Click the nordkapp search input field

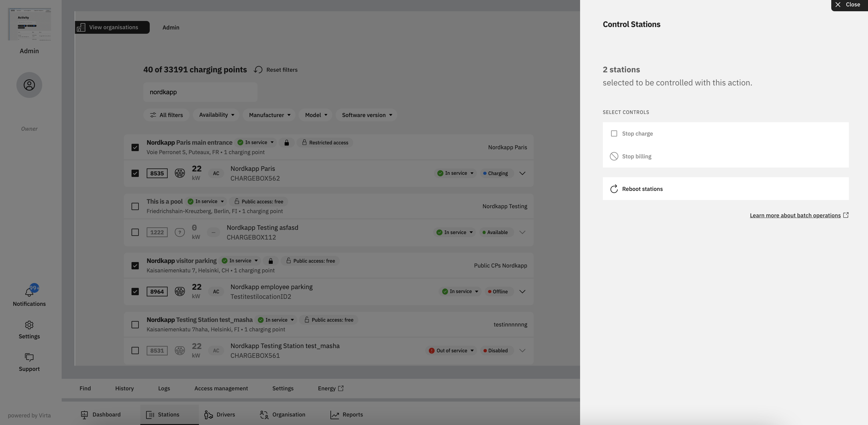[x=200, y=92]
